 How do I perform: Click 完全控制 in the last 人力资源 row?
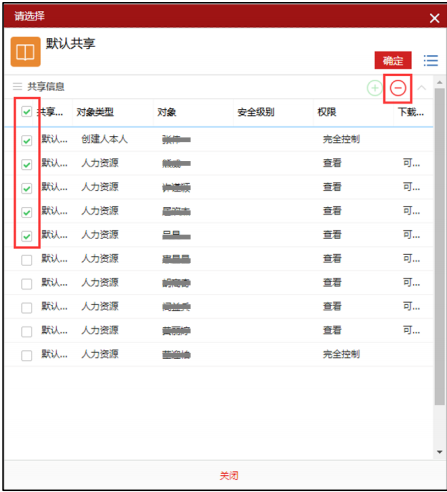[341, 354]
